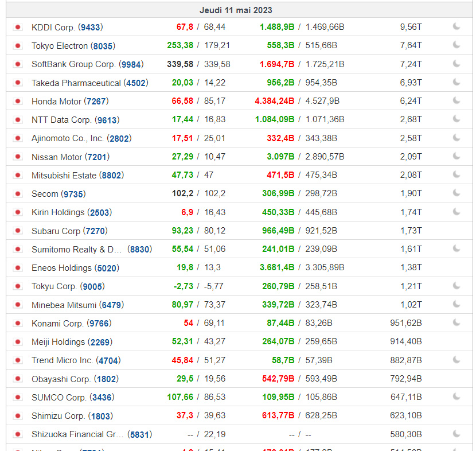The width and height of the screenshot is (476, 451).
Task: Open the Honda Motor link
Action: 56,101
